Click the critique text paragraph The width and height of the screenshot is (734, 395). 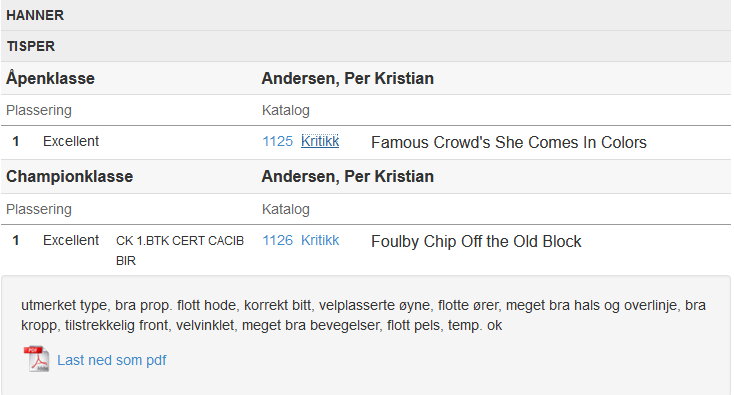click(x=363, y=315)
